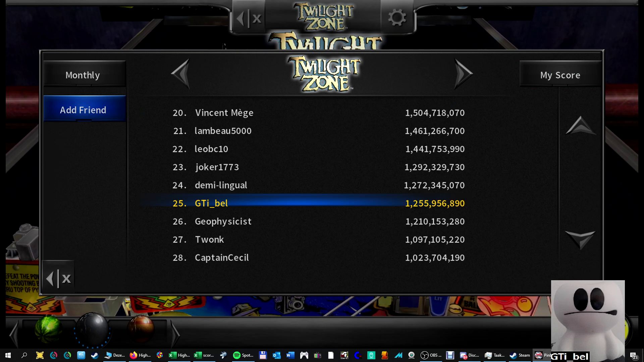Move the leaderboard list down with the arrow

(580, 239)
